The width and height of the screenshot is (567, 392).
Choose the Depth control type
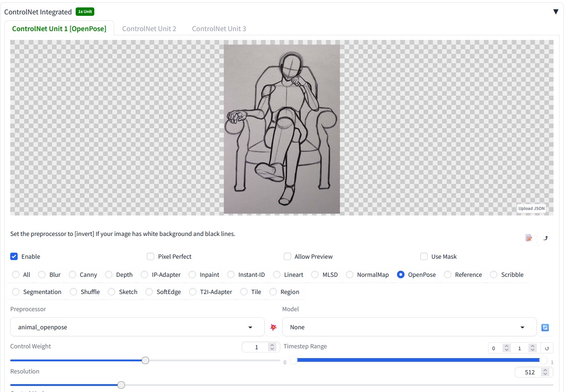109,274
